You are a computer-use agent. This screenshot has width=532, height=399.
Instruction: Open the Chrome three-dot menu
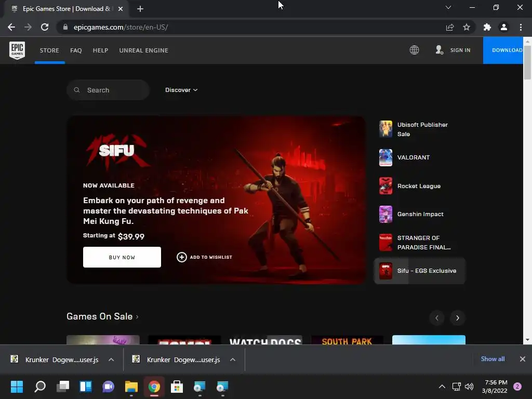tap(521, 27)
